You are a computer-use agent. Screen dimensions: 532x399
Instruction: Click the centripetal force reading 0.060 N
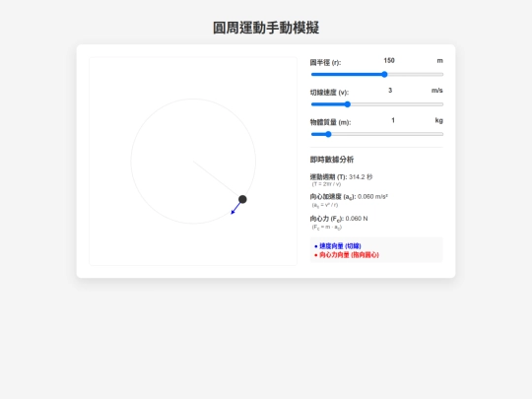click(x=357, y=218)
